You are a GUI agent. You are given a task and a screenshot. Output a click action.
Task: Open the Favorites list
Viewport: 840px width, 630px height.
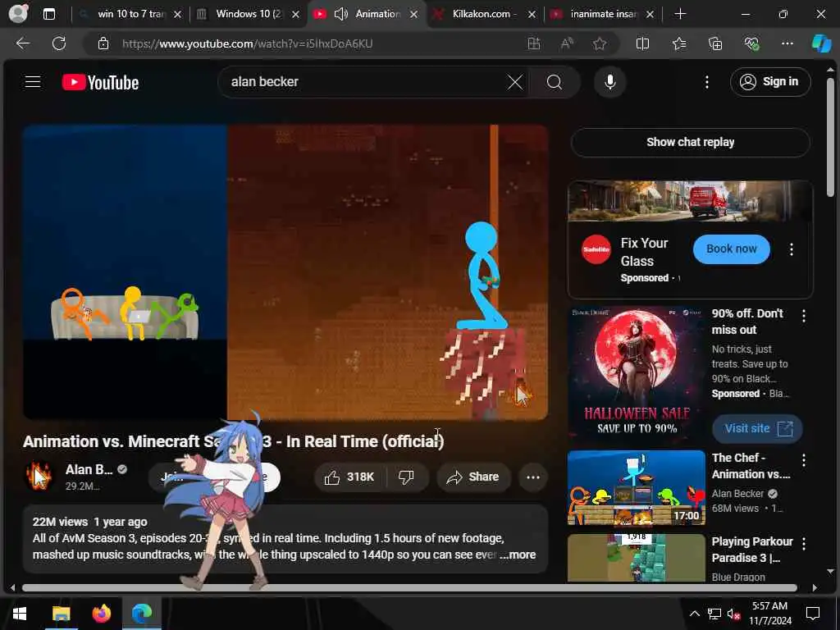coord(679,43)
